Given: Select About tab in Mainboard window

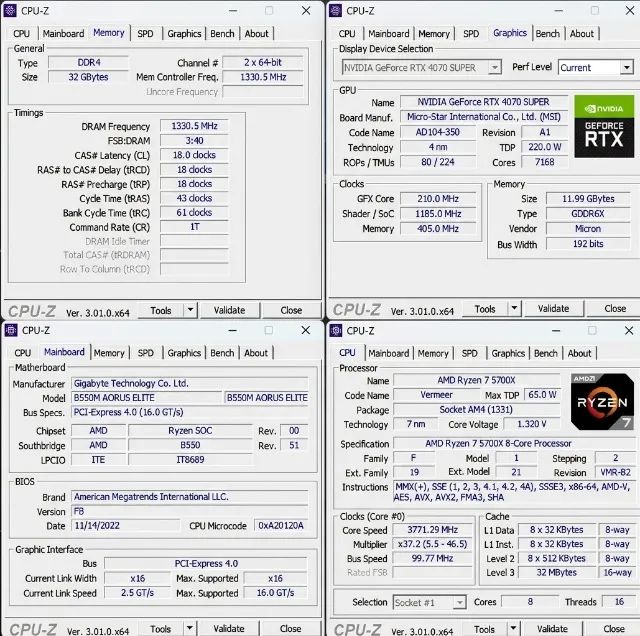Looking at the screenshot, I should tap(256, 353).
